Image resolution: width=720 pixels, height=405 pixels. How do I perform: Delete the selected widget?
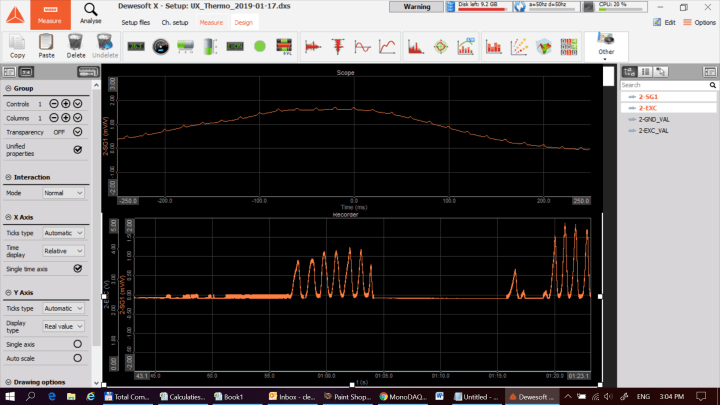point(76,45)
